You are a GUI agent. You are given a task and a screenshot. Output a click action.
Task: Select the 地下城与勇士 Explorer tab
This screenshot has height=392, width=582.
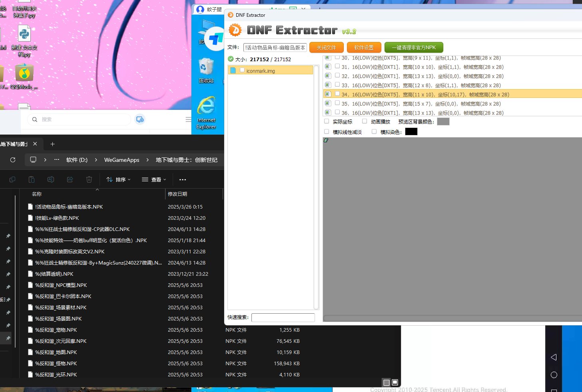click(14, 144)
